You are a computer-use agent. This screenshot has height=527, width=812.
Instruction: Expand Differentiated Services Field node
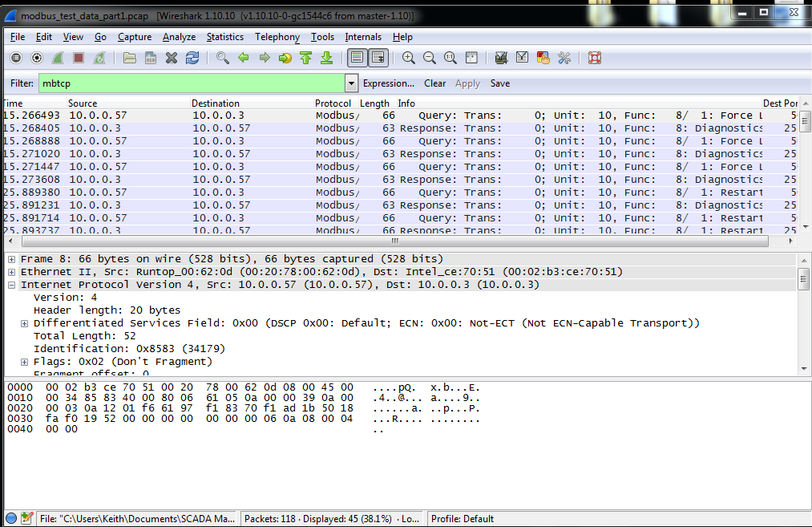(24, 323)
